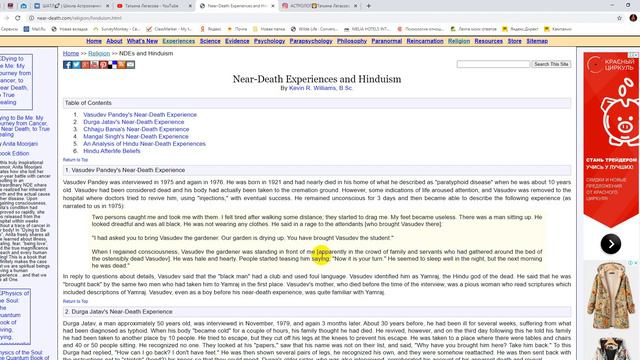640x360 pixels.
Task: Open the Store menu link
Action: [514, 41]
